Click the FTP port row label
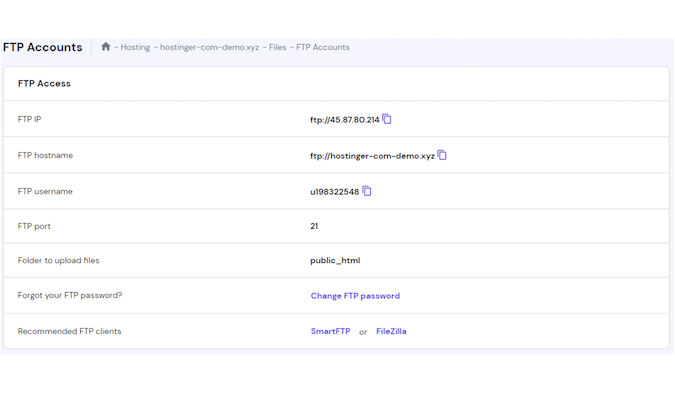The image size is (675, 400). pos(34,226)
